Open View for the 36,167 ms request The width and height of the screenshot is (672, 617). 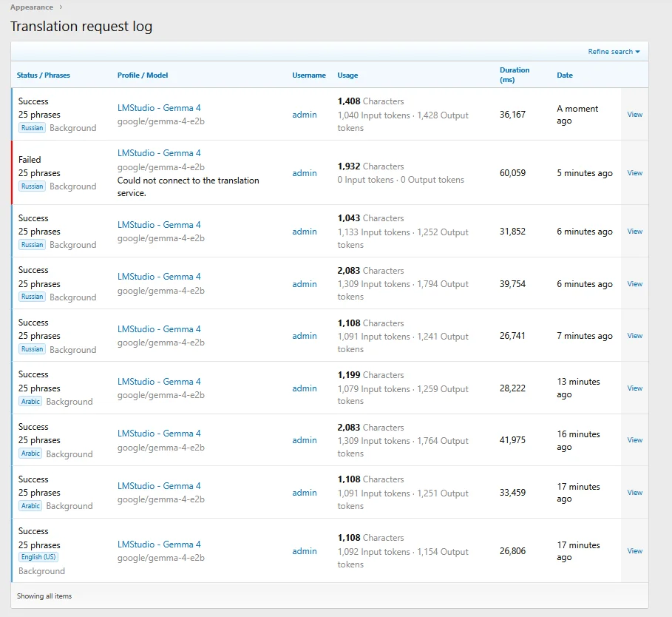[635, 115]
